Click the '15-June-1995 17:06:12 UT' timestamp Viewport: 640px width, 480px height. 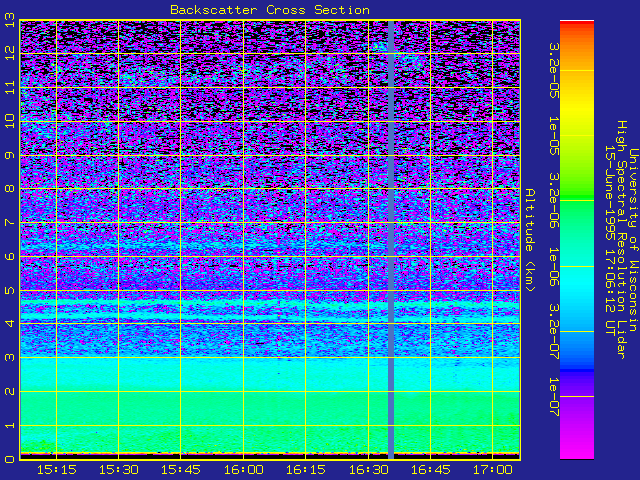pos(609,240)
